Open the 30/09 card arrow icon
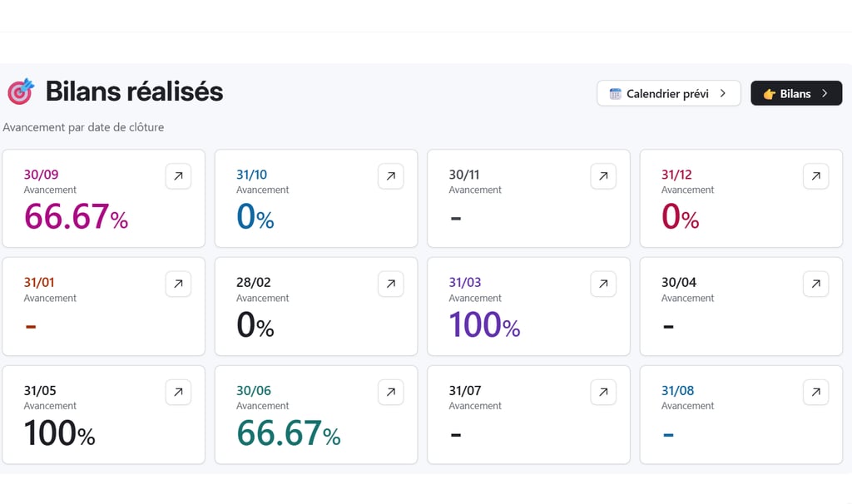 (178, 176)
